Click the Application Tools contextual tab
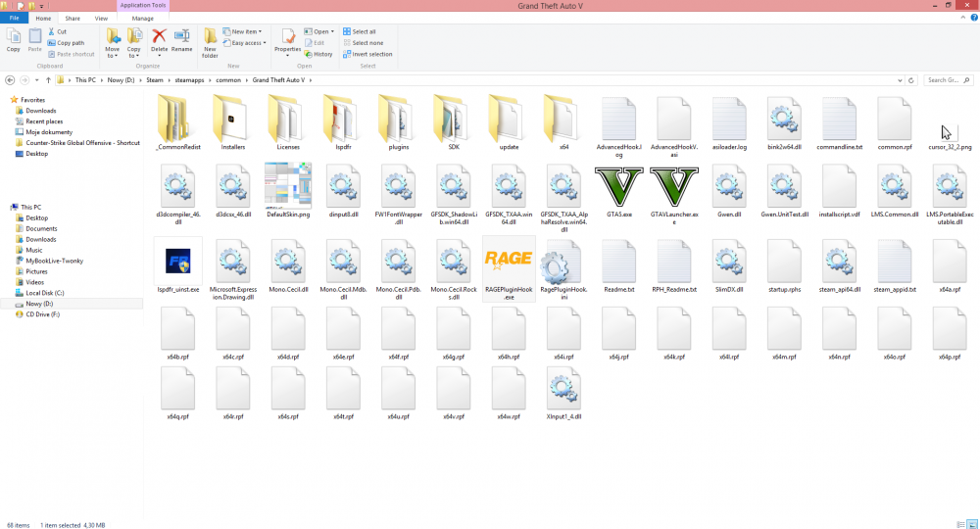 pos(143,5)
